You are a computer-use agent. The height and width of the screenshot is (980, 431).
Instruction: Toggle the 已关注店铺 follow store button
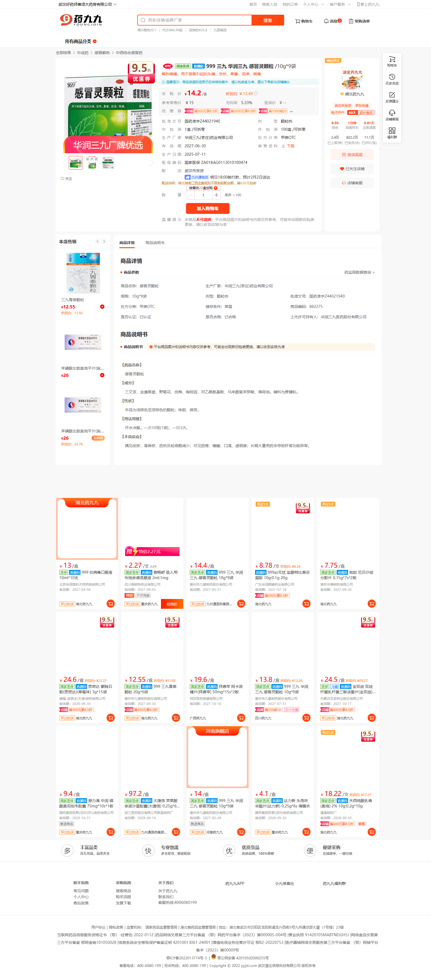tap(352, 169)
